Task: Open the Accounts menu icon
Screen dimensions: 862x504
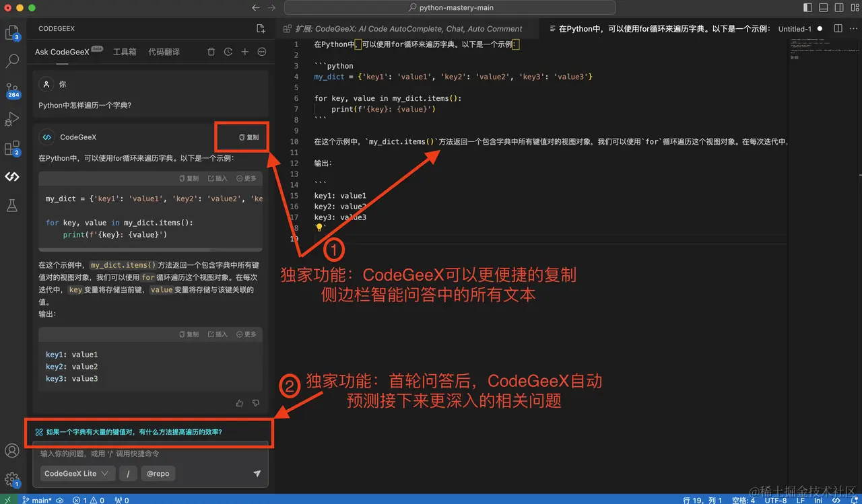Action: tap(12, 451)
